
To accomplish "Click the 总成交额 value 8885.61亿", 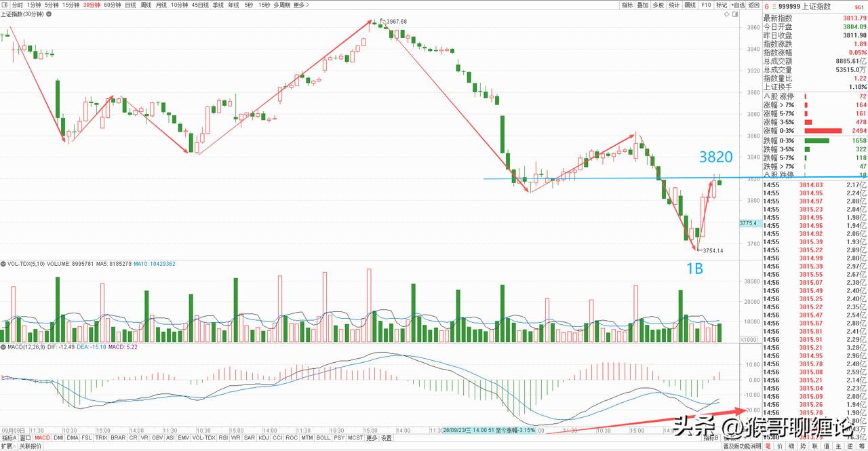I will pyautogui.click(x=851, y=60).
